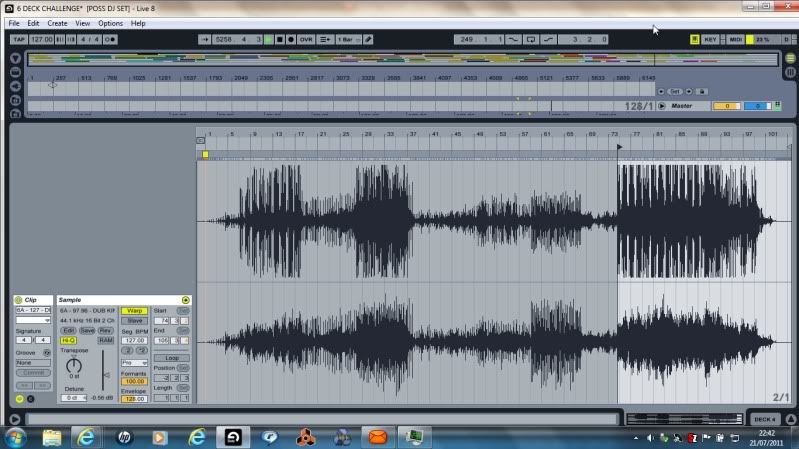Toggle the Follow playback arrow button
The image size is (799, 449).
point(205,39)
